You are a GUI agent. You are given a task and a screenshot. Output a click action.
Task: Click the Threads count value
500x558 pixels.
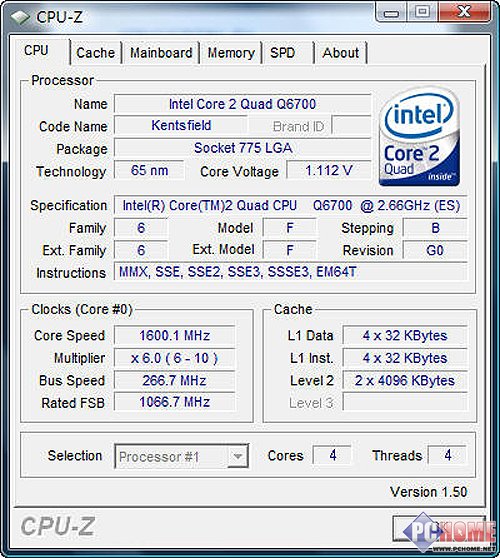pos(447,455)
